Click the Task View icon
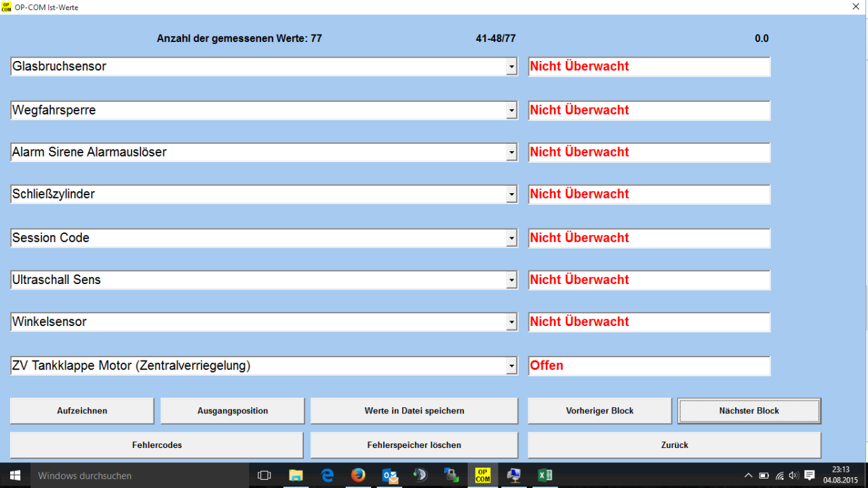The image size is (868, 488). pos(264,475)
